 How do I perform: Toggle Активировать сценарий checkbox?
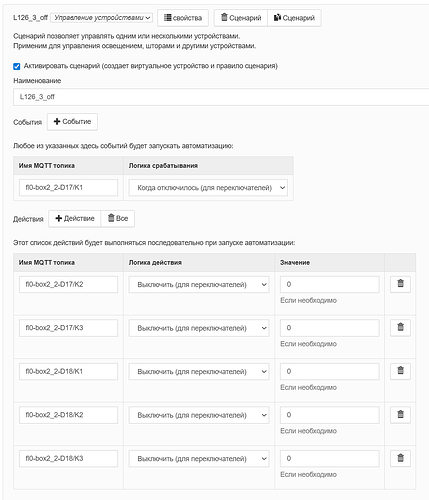point(17,66)
